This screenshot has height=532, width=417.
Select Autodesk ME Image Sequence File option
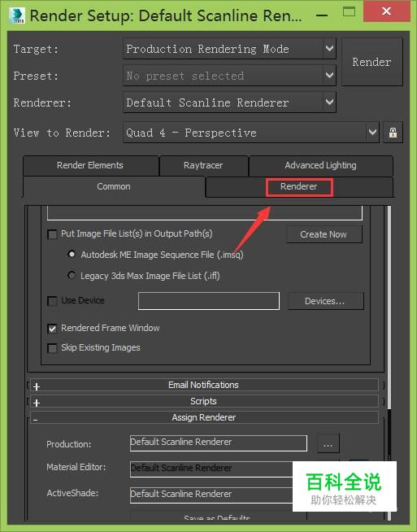72,254
